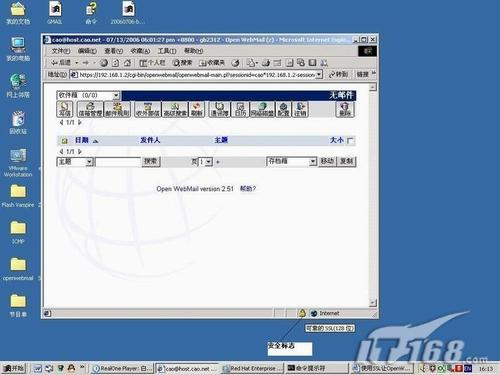Viewport: 500px width, 375px height.
Task: Open the 邮件规则 mail filter icon
Action: 117,109
